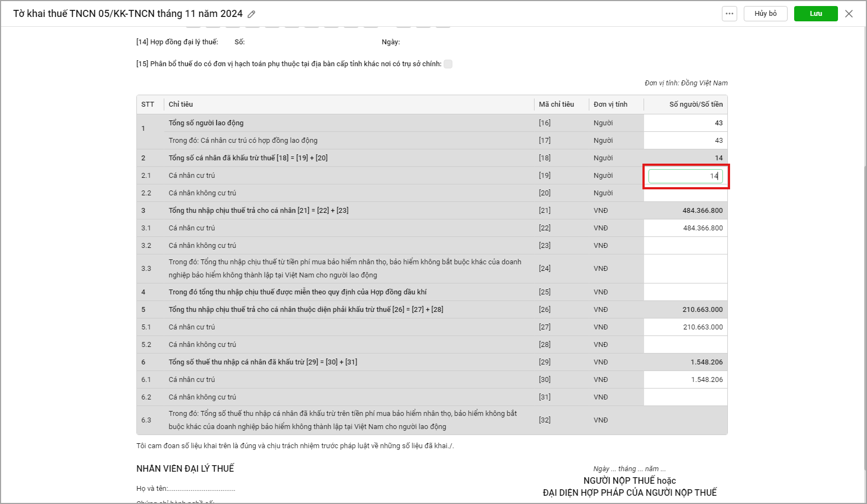Image resolution: width=867 pixels, height=504 pixels.
Task: Click the empty [31] non-resident tax withheld field
Action: (x=685, y=397)
